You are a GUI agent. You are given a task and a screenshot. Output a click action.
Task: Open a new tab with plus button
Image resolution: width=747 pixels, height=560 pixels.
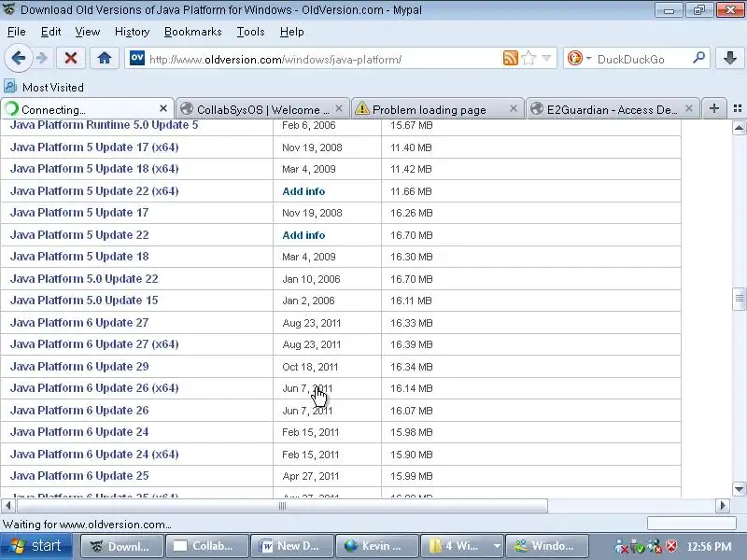tap(713, 108)
